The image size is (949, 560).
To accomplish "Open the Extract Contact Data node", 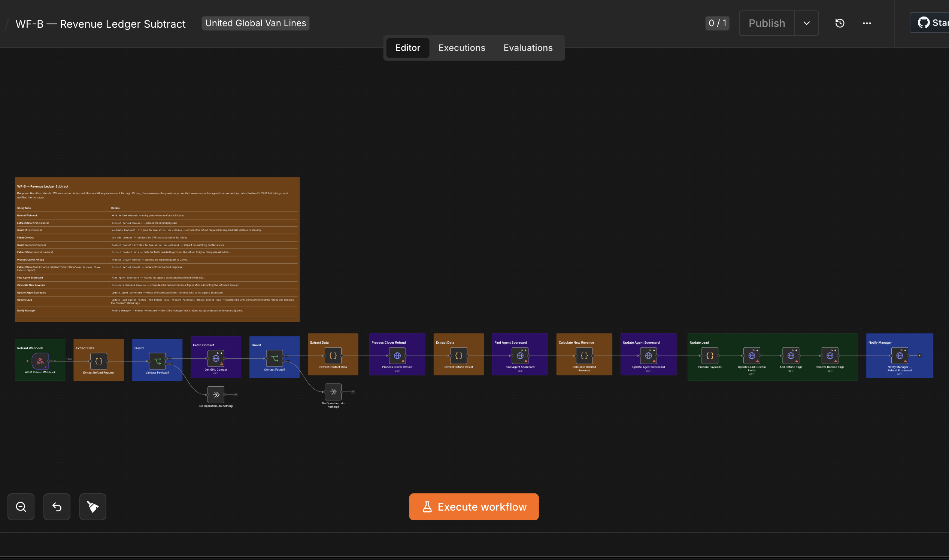I will (333, 356).
